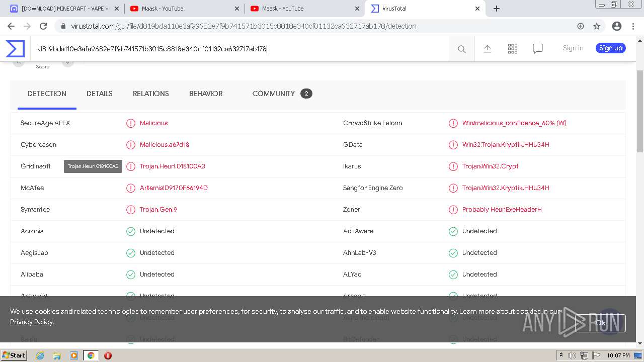
Task: Open the comment bubble icon
Action: point(538,48)
